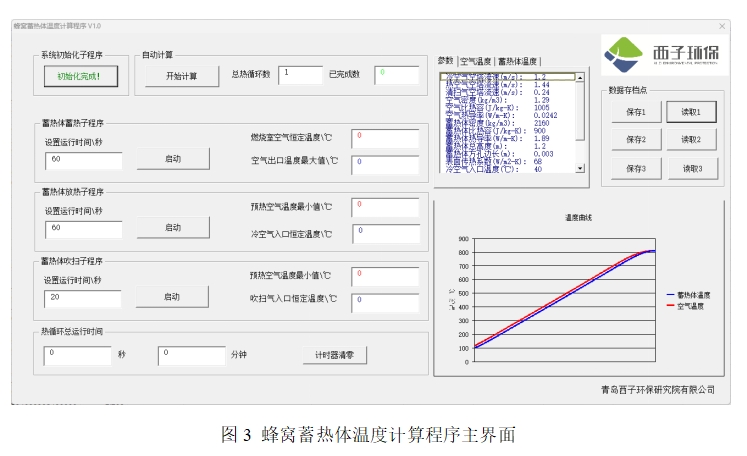Reset the timer with 计时器清零
This screenshot has height=456, width=747.
coord(334,355)
